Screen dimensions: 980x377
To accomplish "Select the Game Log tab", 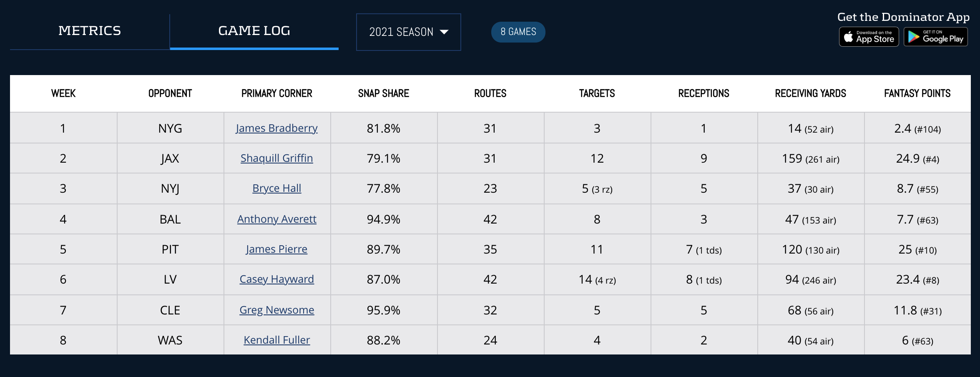I will 254,31.
